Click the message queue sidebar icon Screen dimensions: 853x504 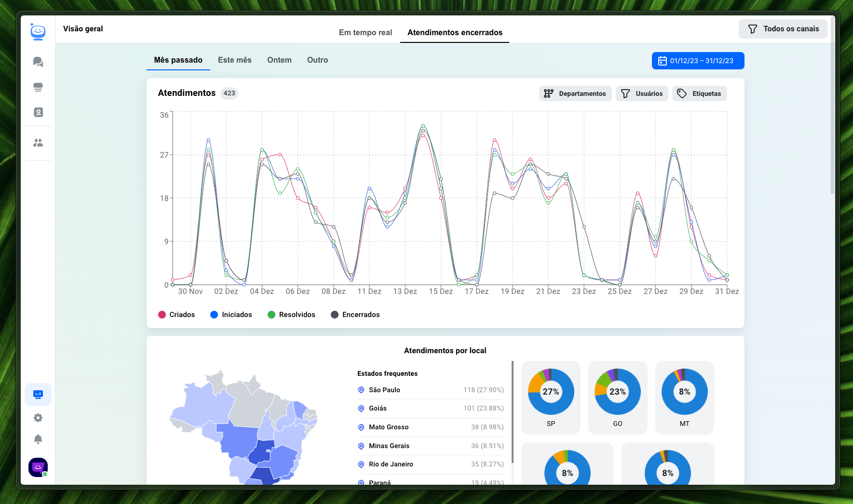pos(38,87)
